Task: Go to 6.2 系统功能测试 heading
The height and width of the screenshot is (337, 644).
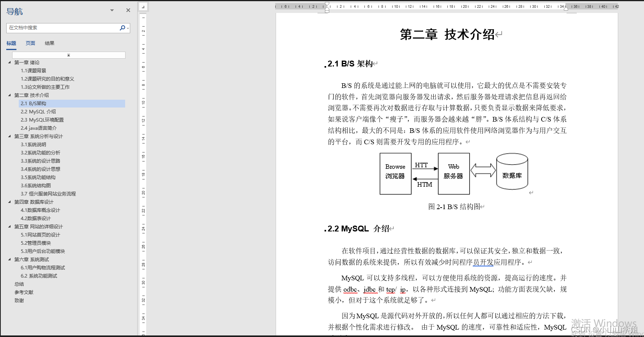Action: (39, 276)
